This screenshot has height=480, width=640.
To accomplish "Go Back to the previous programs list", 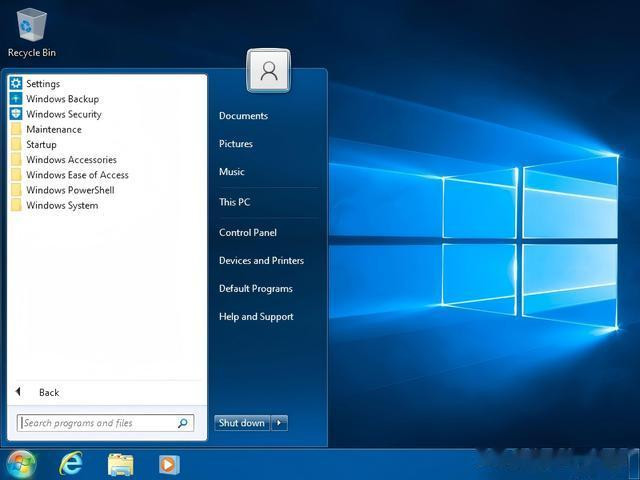I will pos(38,392).
